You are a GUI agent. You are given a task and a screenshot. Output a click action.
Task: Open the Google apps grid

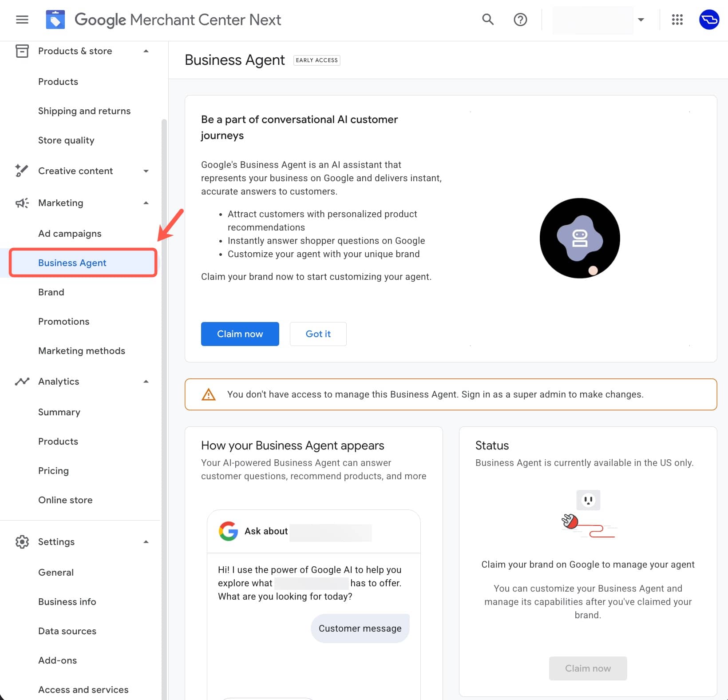677,20
